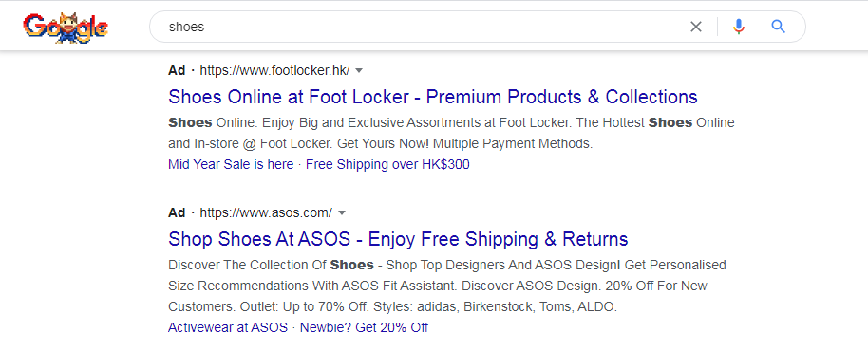Open the dropdown arrow beside the footlocker.hk URL
The image size is (868, 351).
tap(359, 71)
